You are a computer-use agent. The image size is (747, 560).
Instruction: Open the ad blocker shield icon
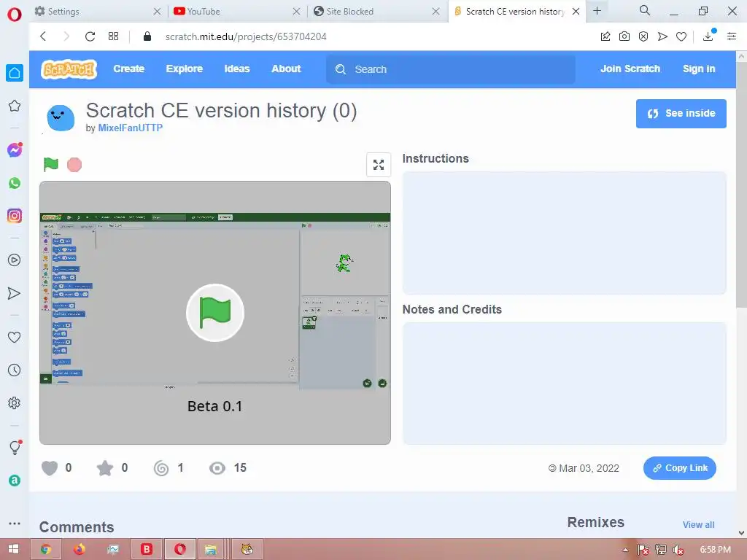click(x=643, y=36)
